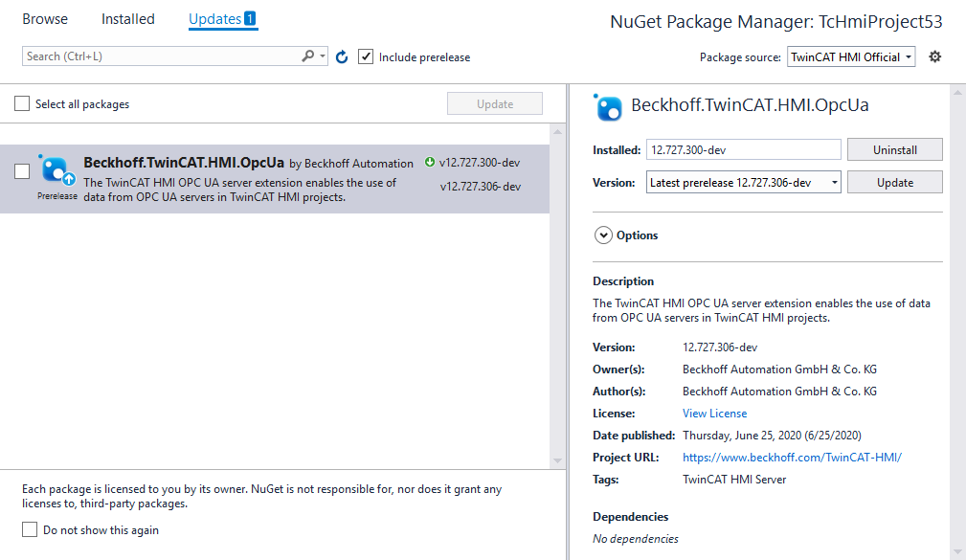Click Update button beside Version dropdown
Screen dimensions: 966x560
[x=894, y=182]
